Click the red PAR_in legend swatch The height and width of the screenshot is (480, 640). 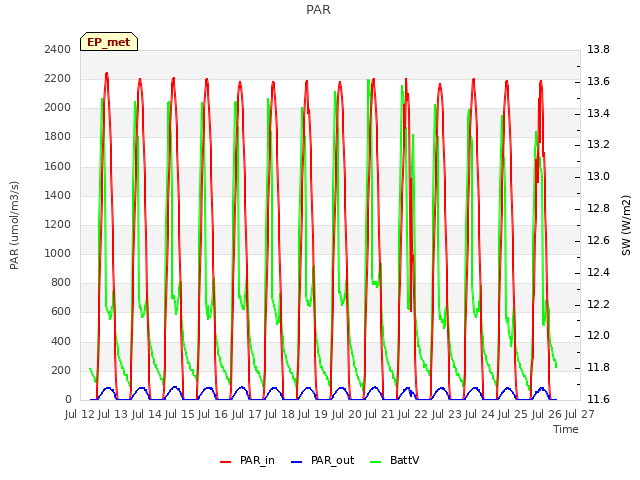click(225, 462)
